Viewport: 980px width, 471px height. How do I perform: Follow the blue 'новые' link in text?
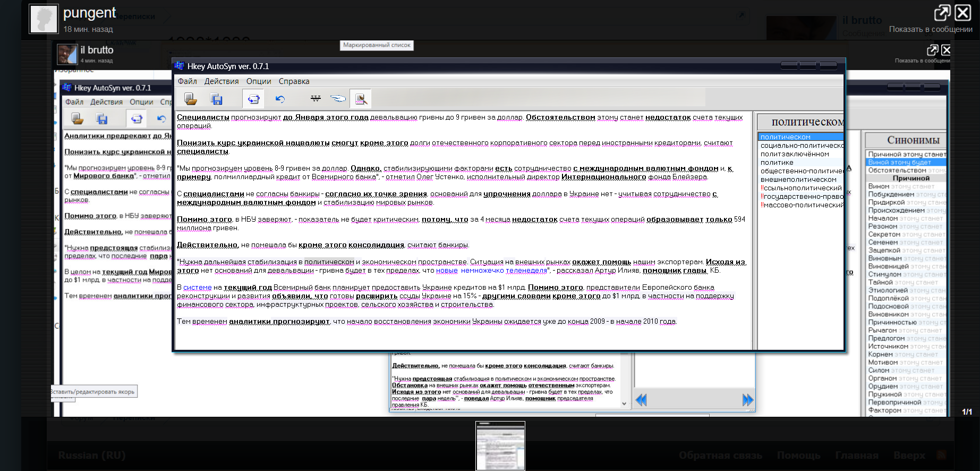[447, 271]
